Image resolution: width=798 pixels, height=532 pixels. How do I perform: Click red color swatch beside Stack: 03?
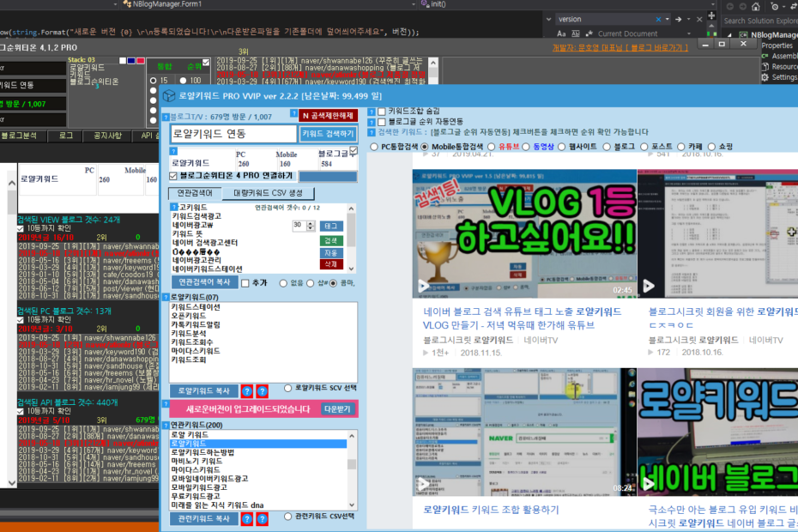pos(140,61)
